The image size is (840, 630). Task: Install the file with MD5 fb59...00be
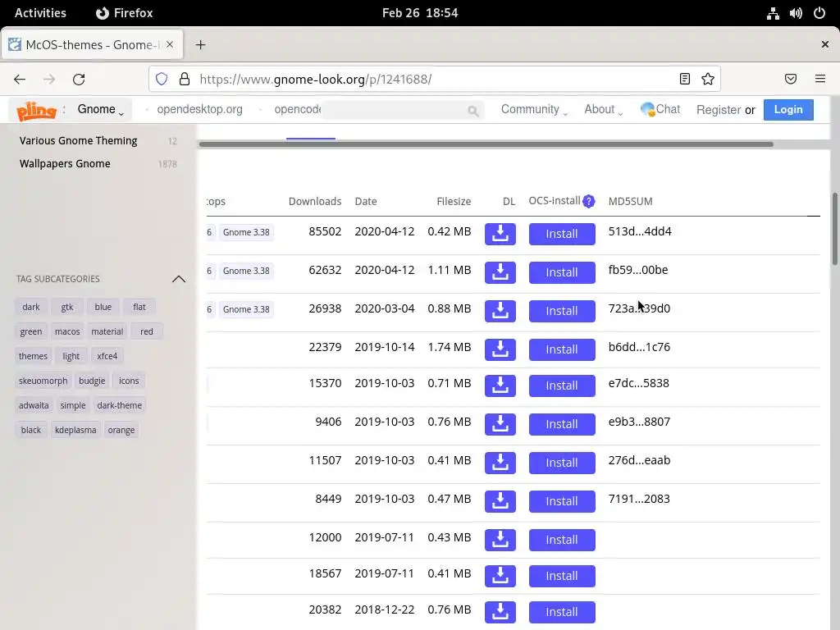[561, 272]
